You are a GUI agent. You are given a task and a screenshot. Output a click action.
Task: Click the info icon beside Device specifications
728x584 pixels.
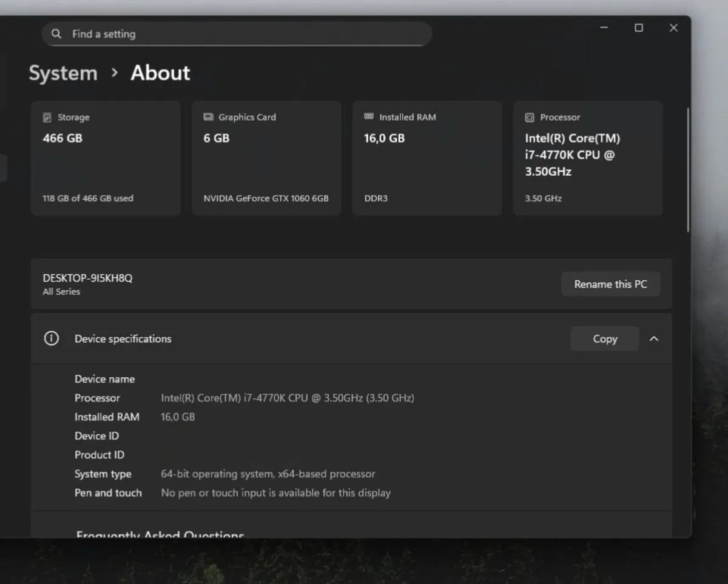tap(52, 338)
